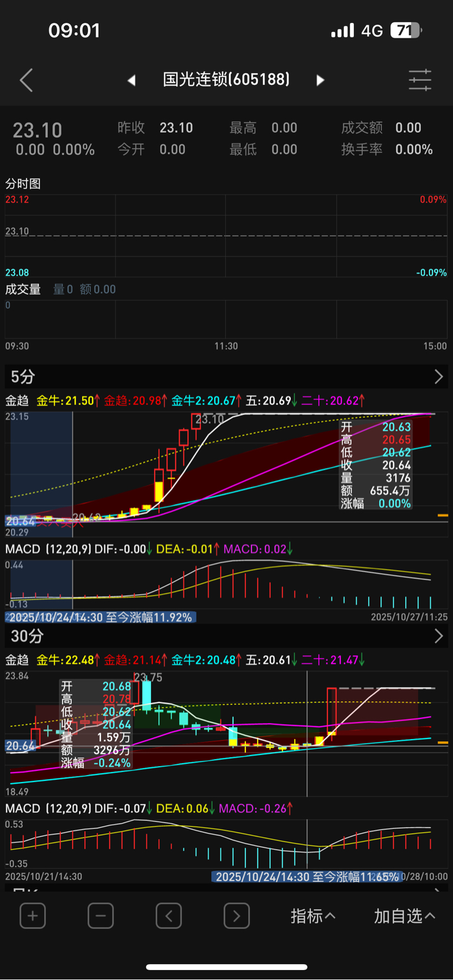Screen dimensions: 453x980
Task: Tap the plus zoom-in icon
Action: pyautogui.click(x=32, y=916)
